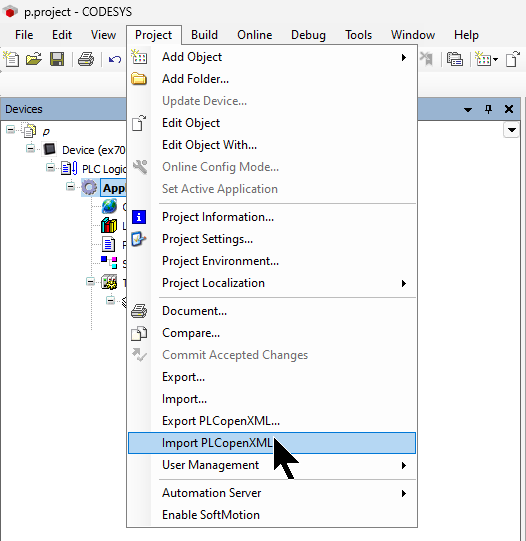
Task: Choose Edit Object With...
Action: 272,145
